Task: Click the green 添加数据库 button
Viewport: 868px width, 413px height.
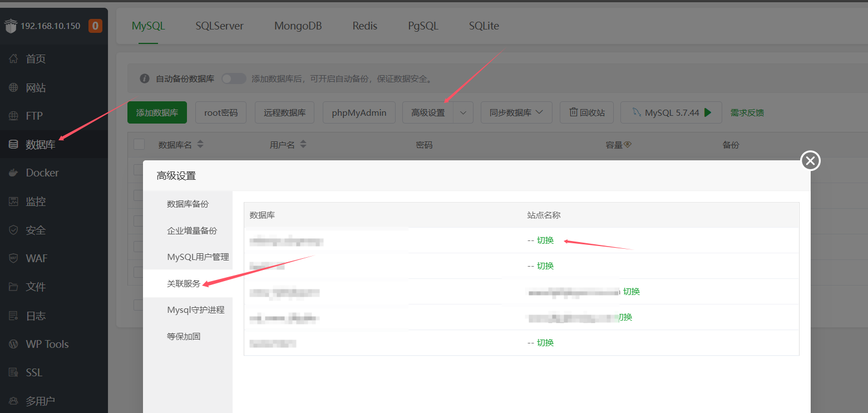Action: click(157, 112)
